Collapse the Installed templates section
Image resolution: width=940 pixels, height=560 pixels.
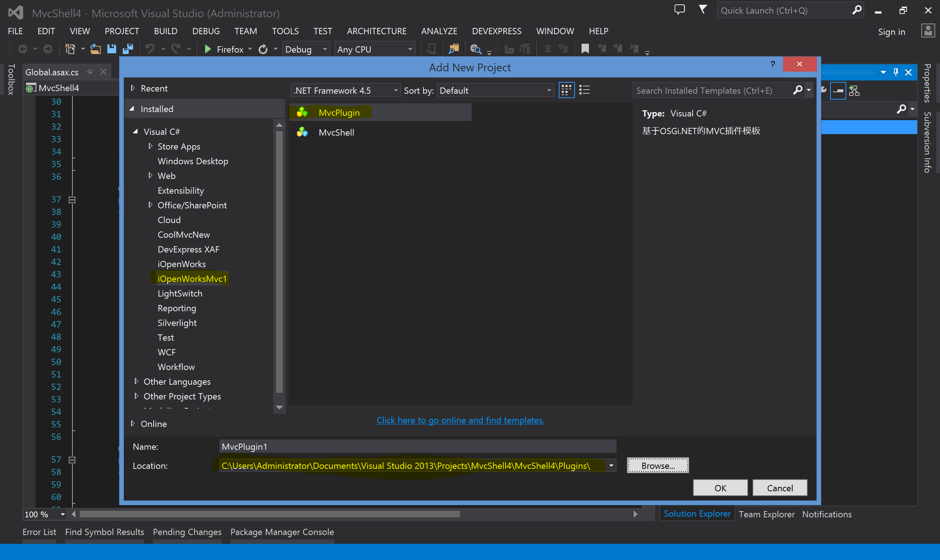point(132,109)
